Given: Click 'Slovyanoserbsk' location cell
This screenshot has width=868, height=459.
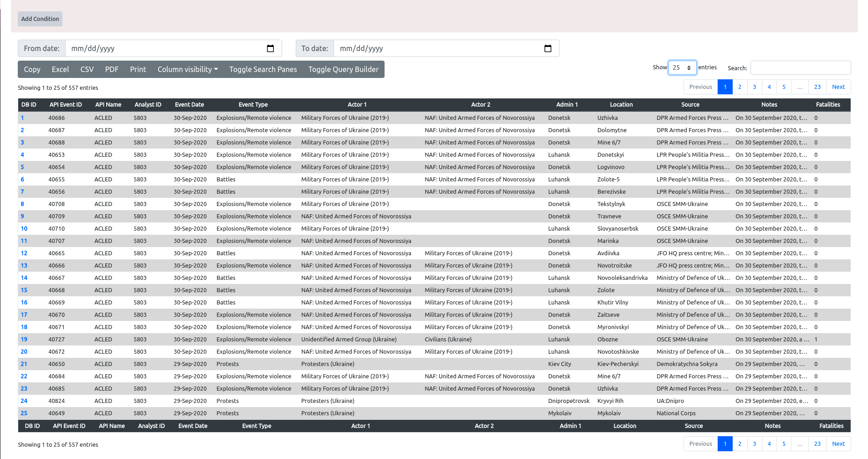Looking at the screenshot, I should pyautogui.click(x=618, y=228).
